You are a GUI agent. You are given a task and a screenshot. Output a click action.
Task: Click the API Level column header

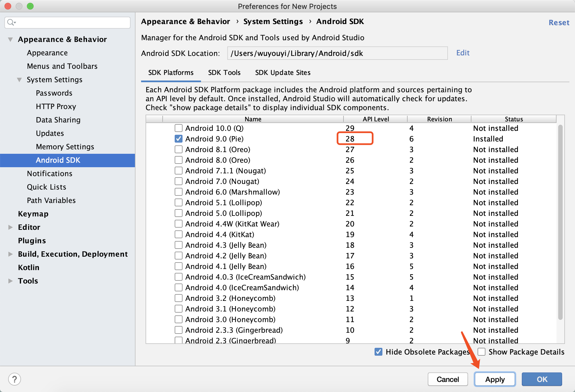pos(376,119)
